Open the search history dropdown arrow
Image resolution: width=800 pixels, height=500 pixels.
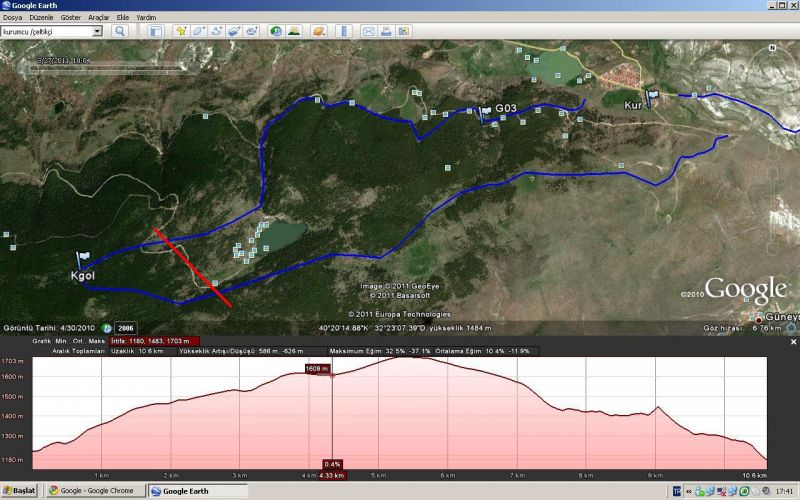[97, 32]
